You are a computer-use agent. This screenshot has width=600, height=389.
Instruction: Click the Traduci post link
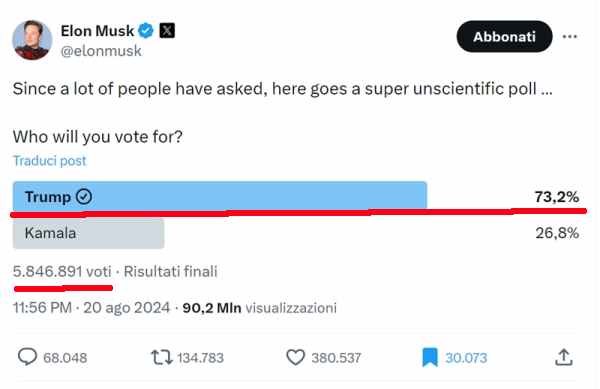pyautogui.click(x=50, y=161)
